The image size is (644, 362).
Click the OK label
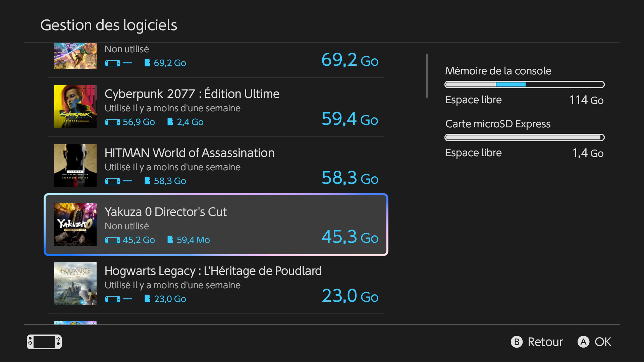(603, 342)
